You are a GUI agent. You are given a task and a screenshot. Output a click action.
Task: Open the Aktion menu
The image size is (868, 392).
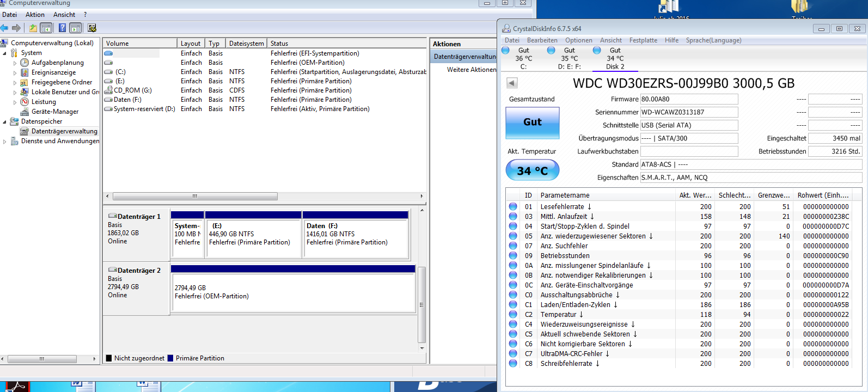(x=35, y=15)
